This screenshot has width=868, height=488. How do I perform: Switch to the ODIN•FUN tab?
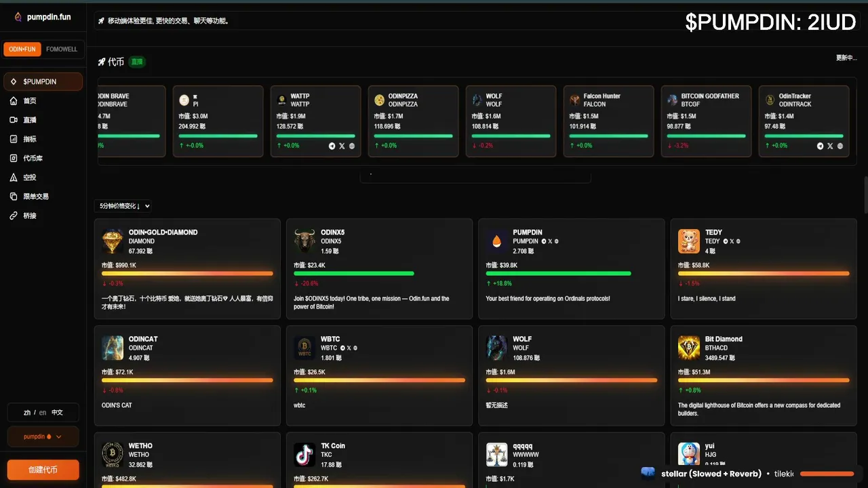[x=23, y=49]
